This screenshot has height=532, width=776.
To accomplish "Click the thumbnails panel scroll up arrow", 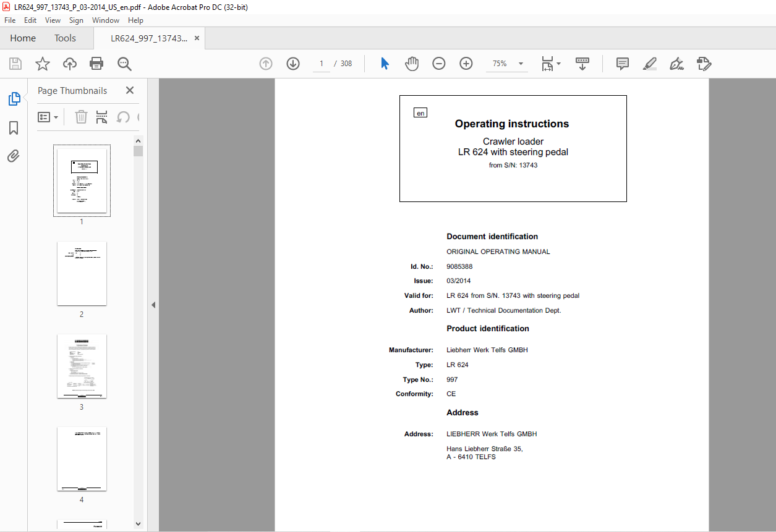I will tap(139, 141).
